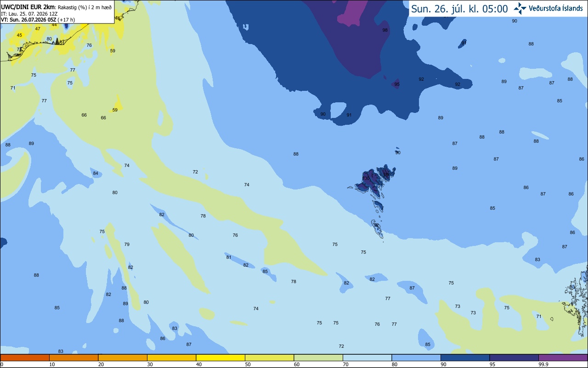Image resolution: width=588 pixels, height=368 pixels.
Task: Select the dark red 0-10 legend swatch
Action: (25, 357)
